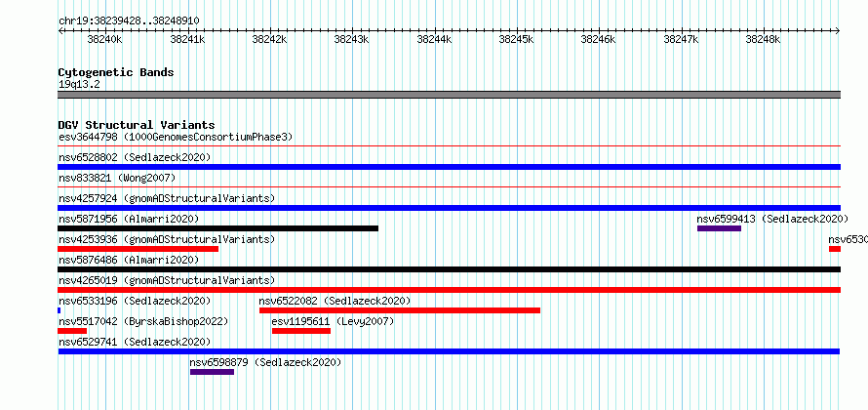Click the DGV Structural Variants track title

[137, 125]
